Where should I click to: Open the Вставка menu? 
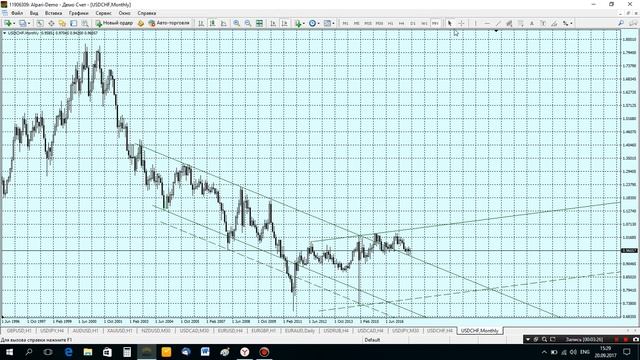(x=53, y=13)
